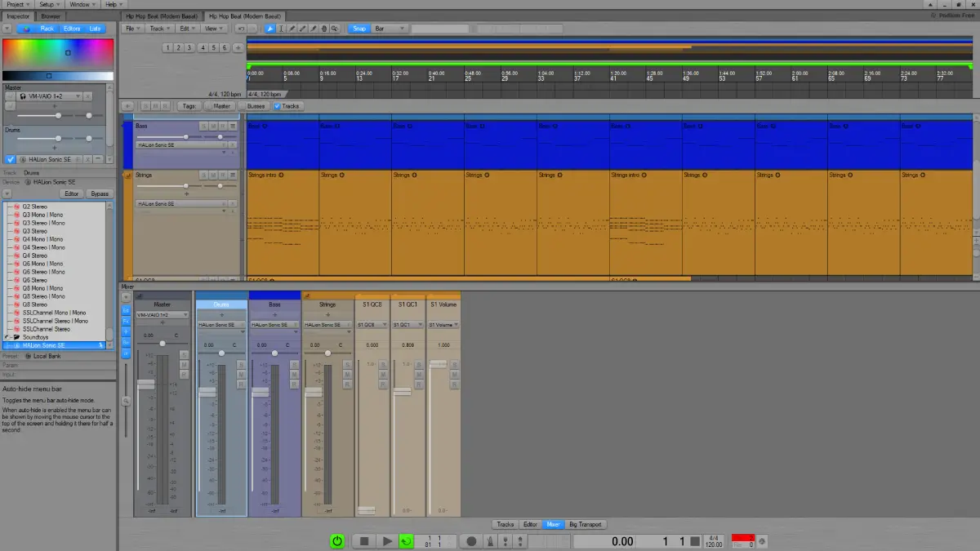Click the Busses tag button

(x=256, y=106)
